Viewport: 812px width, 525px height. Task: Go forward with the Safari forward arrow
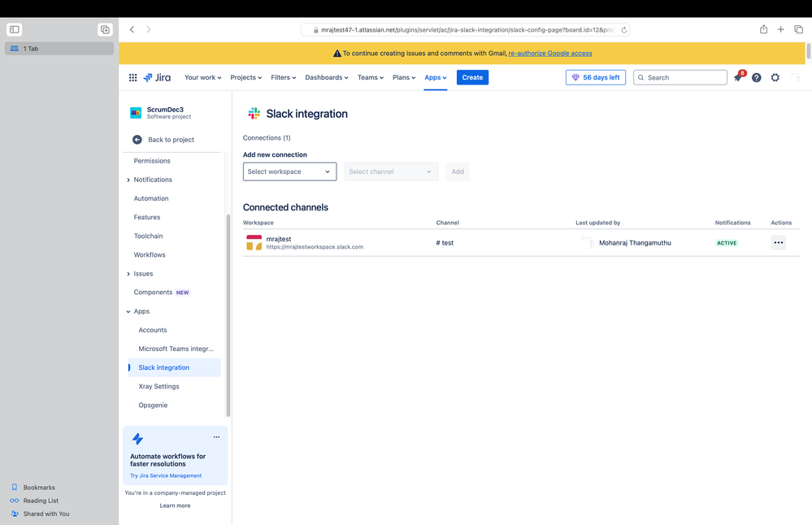(149, 29)
